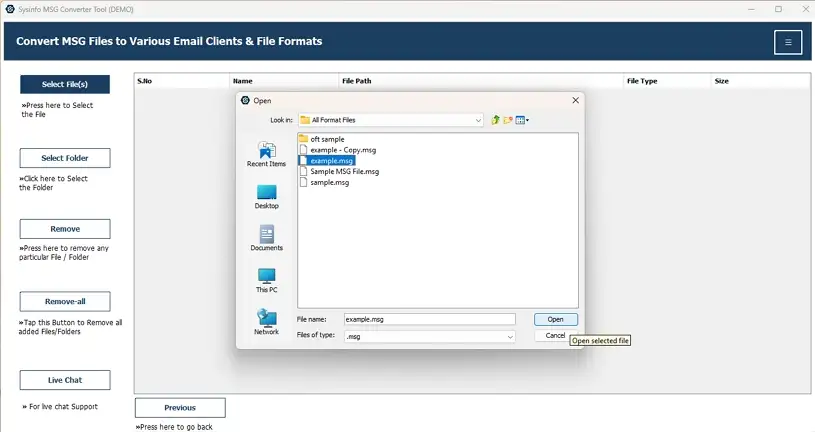Viewport: 815px width, 432px height.
Task: Go back with the Previous button
Action: (x=180, y=408)
